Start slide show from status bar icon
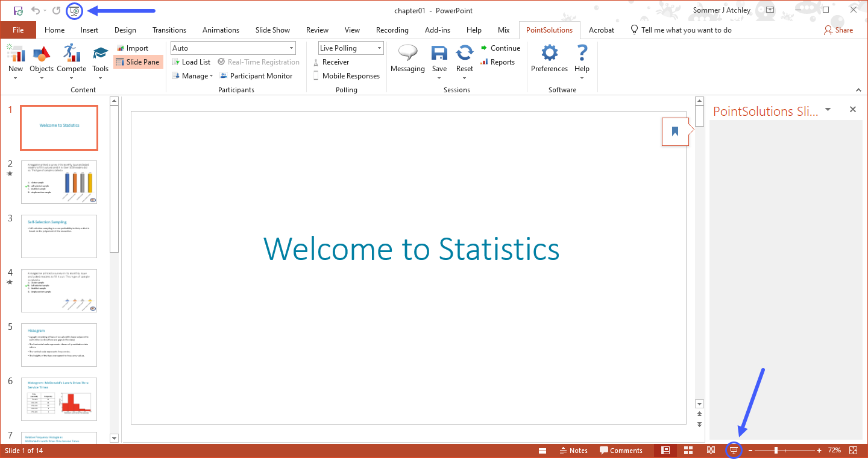868x459 pixels. coord(734,451)
